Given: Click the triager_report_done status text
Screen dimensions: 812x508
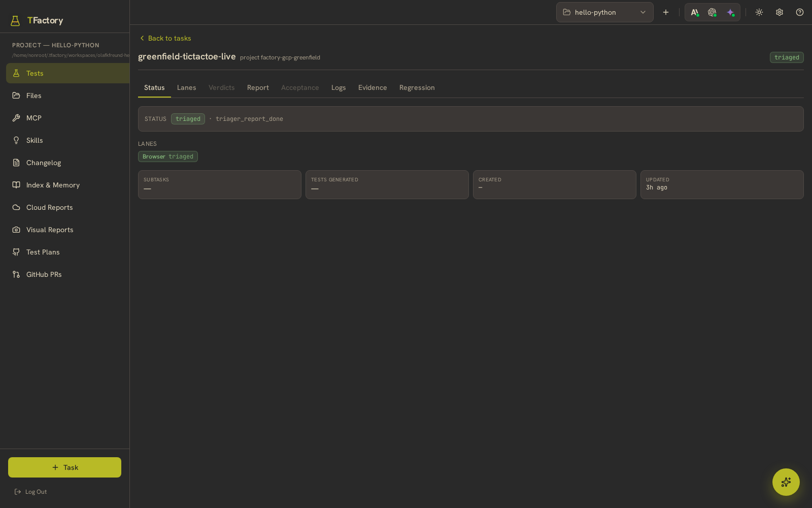Looking at the screenshot, I should click(249, 119).
